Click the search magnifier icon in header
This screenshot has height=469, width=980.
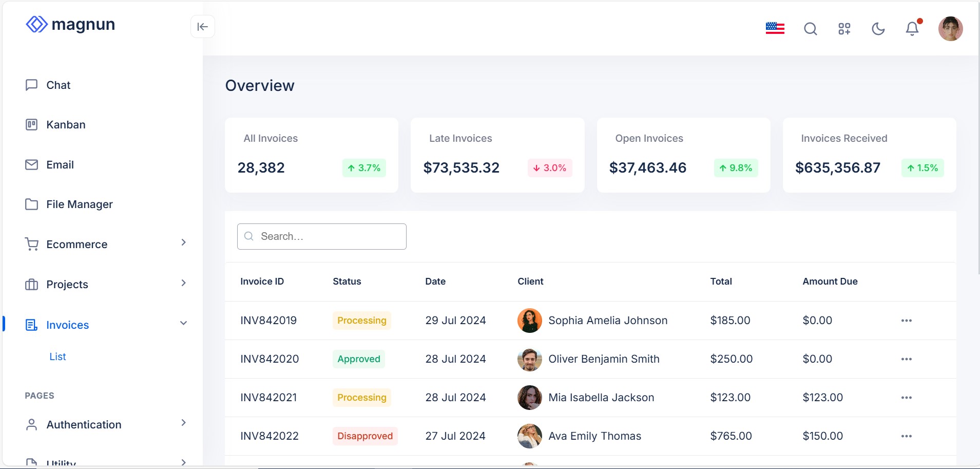810,29
